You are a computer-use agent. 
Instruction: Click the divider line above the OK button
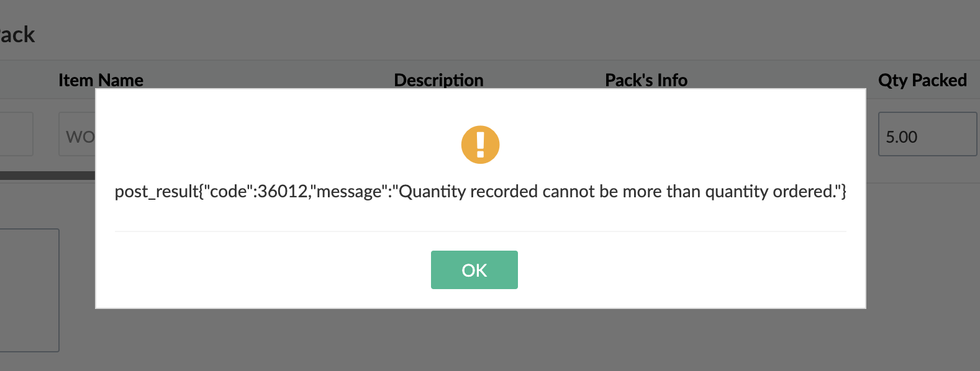click(x=480, y=231)
